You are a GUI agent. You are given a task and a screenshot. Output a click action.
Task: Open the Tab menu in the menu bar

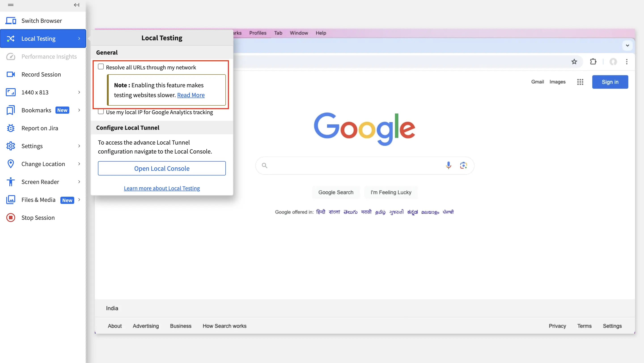(x=278, y=33)
